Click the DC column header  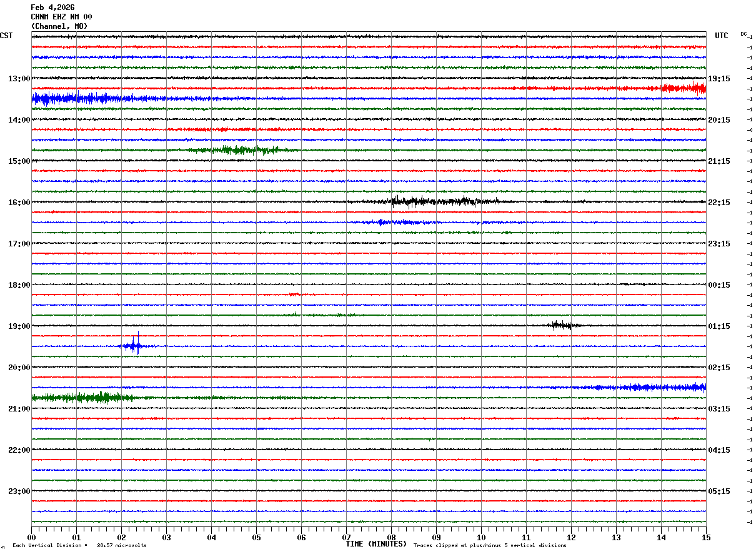(744, 34)
